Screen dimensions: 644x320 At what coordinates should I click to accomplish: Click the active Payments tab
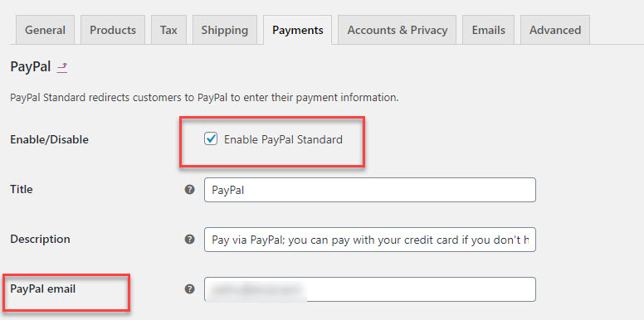tap(298, 30)
